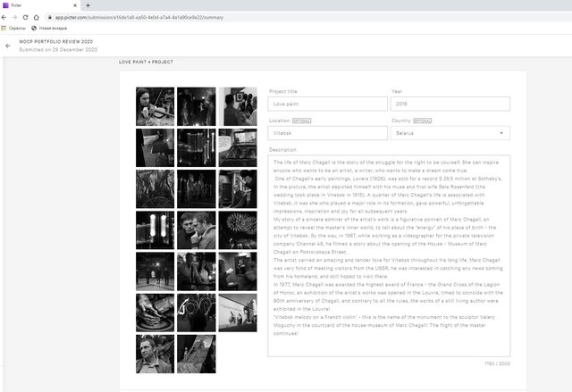Click the browser Forward arrow
572x392 pixels.
coord(14,17)
